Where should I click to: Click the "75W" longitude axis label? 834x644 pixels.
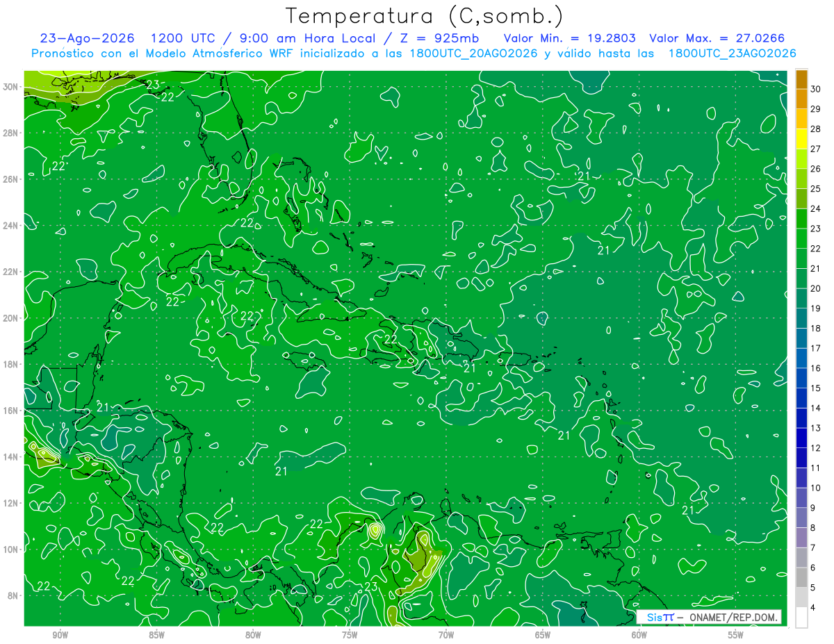[350, 635]
